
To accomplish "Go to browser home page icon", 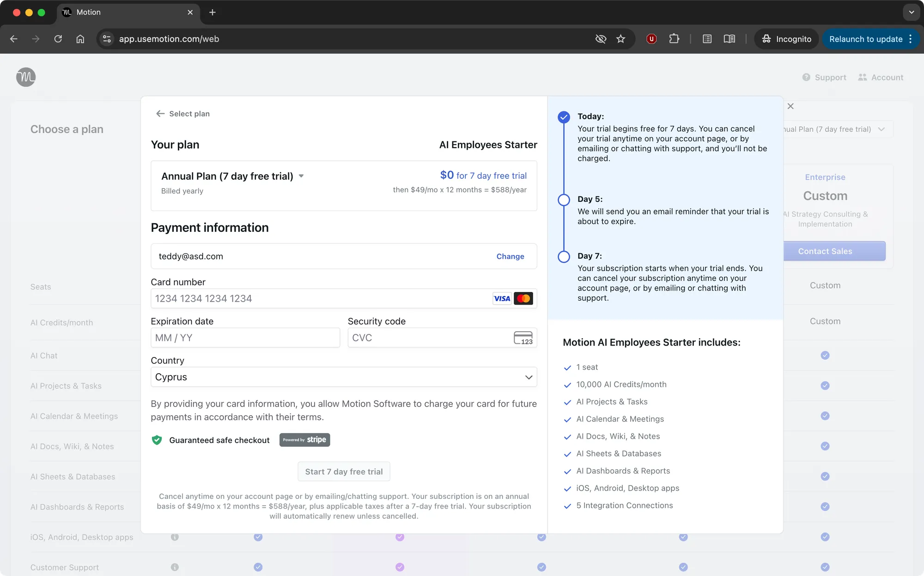I will coord(80,39).
